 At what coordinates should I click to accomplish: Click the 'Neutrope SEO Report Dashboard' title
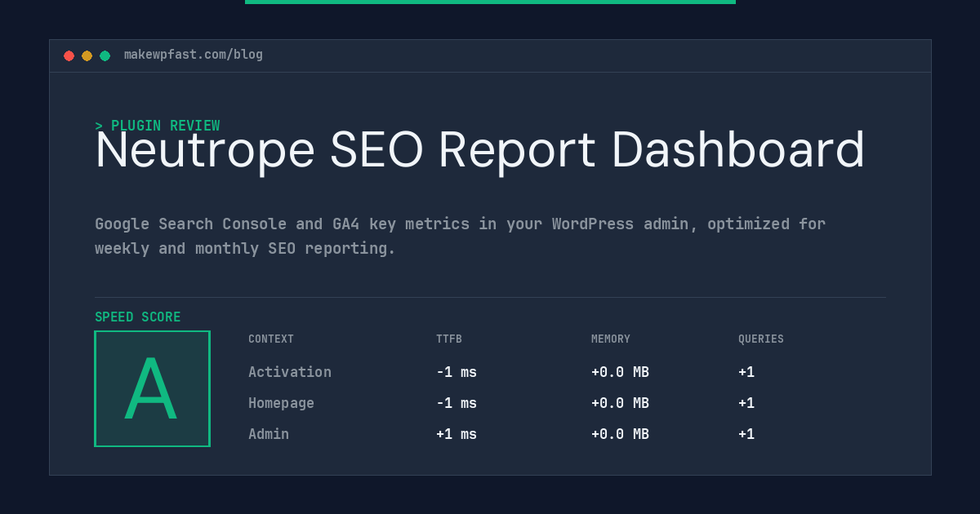coord(479,150)
